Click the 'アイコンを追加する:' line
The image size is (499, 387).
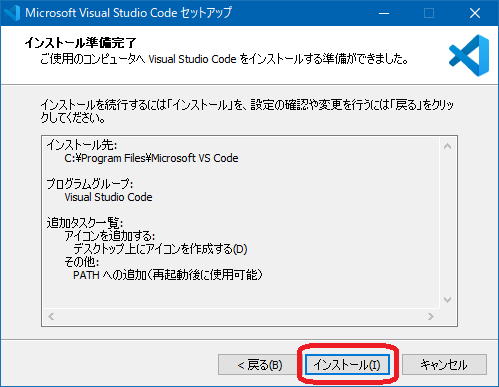point(110,236)
